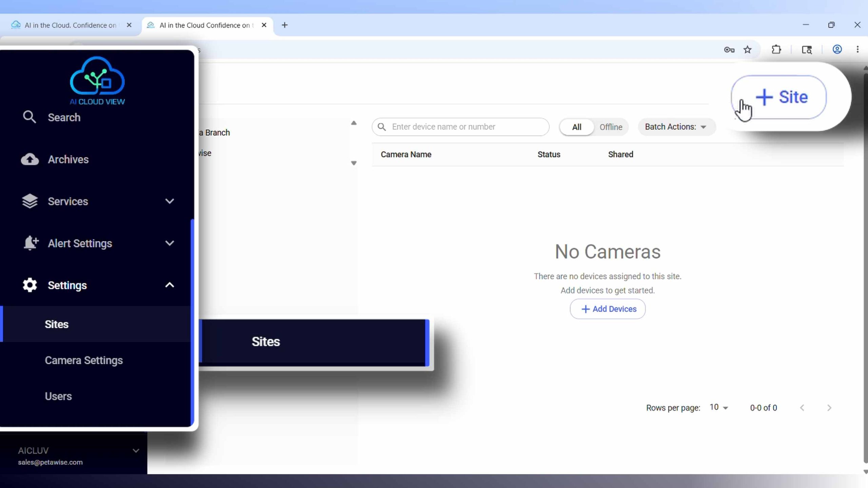The height and width of the screenshot is (488, 868).
Task: Click the Services layers icon
Action: click(30, 201)
